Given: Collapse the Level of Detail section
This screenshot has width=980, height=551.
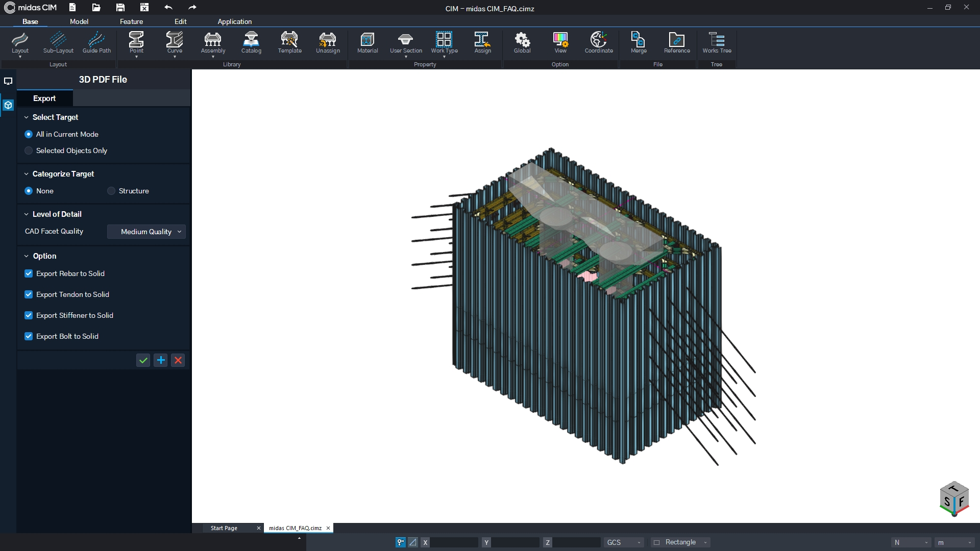Looking at the screenshot, I should (26, 214).
